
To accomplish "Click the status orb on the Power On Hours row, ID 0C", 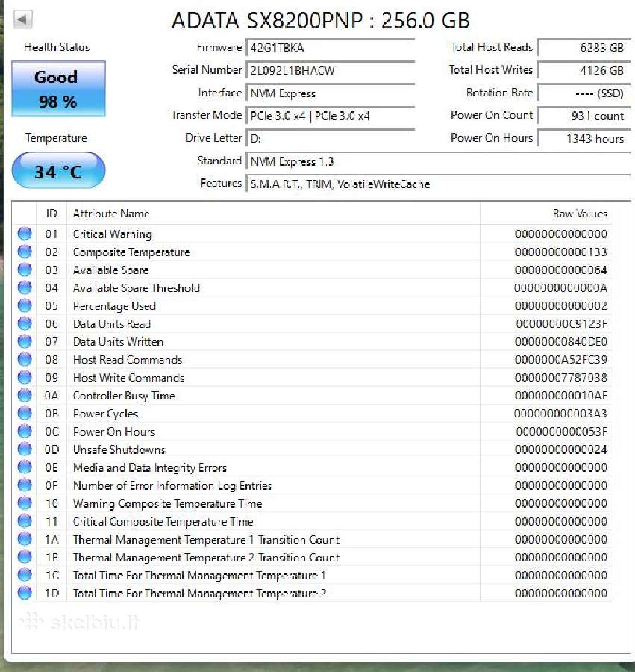I will coord(25,431).
